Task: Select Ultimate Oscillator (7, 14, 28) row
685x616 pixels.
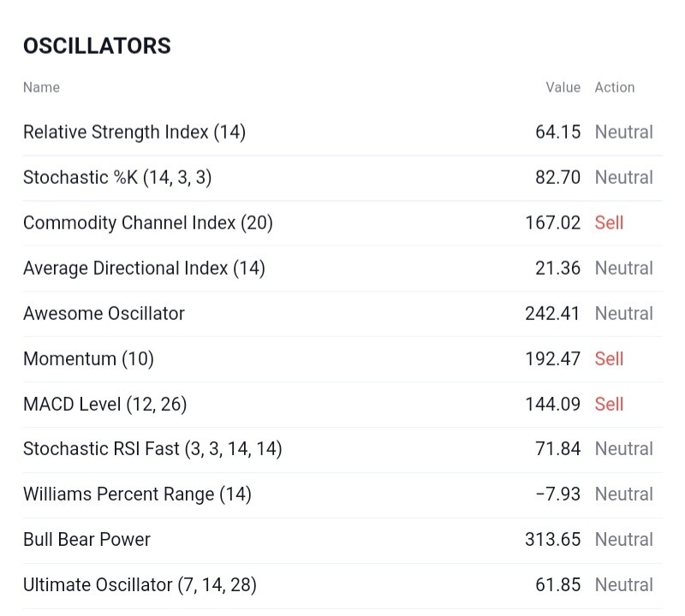Action: click(342, 585)
